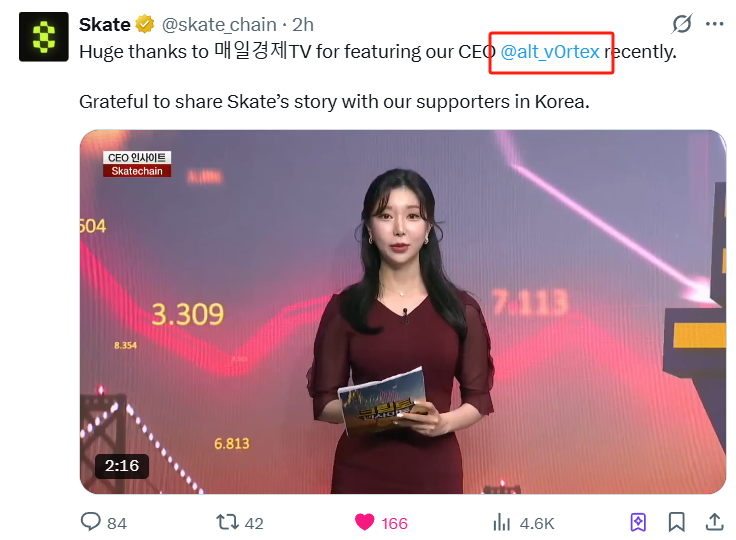Click the reply speech bubble icon
The height and width of the screenshot is (540, 736).
click(x=91, y=522)
